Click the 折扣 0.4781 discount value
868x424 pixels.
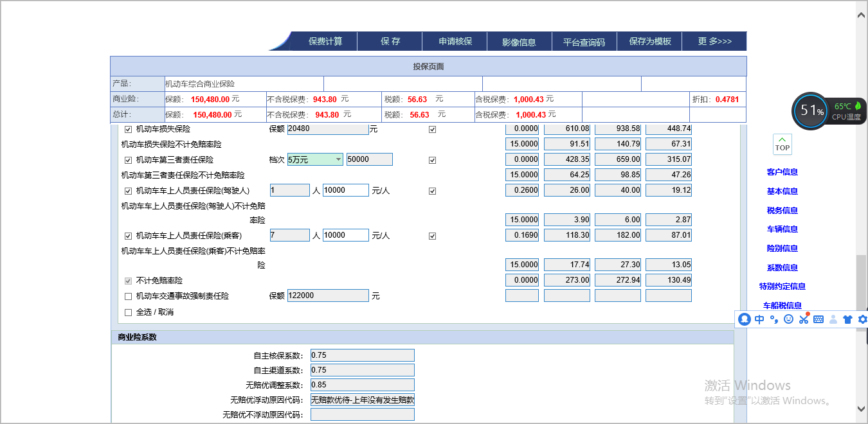pos(727,100)
